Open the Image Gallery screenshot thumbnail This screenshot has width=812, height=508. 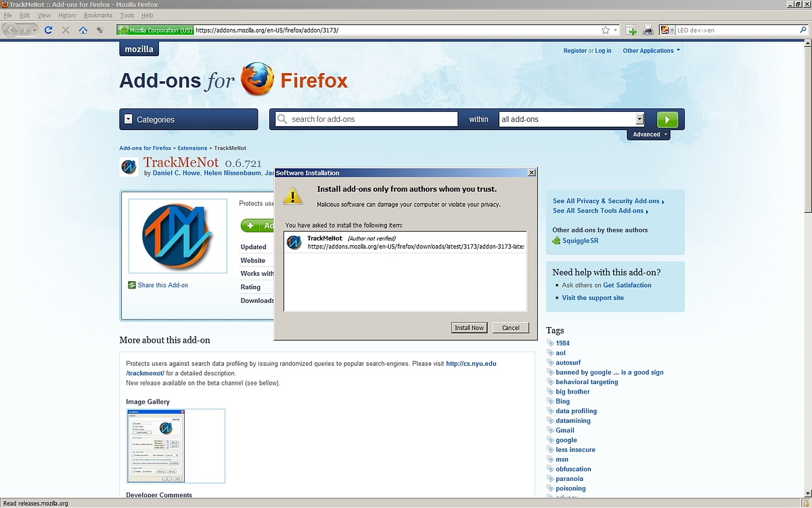(156, 445)
